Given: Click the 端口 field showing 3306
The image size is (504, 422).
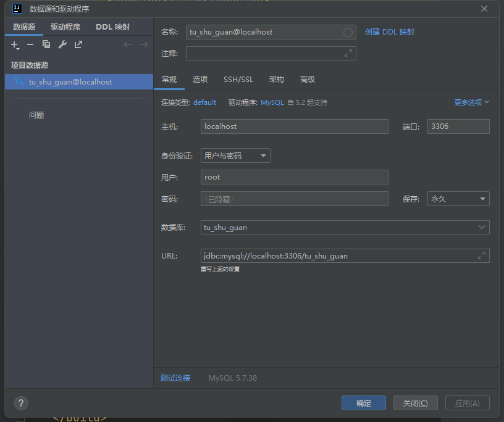Looking at the screenshot, I should [x=458, y=126].
